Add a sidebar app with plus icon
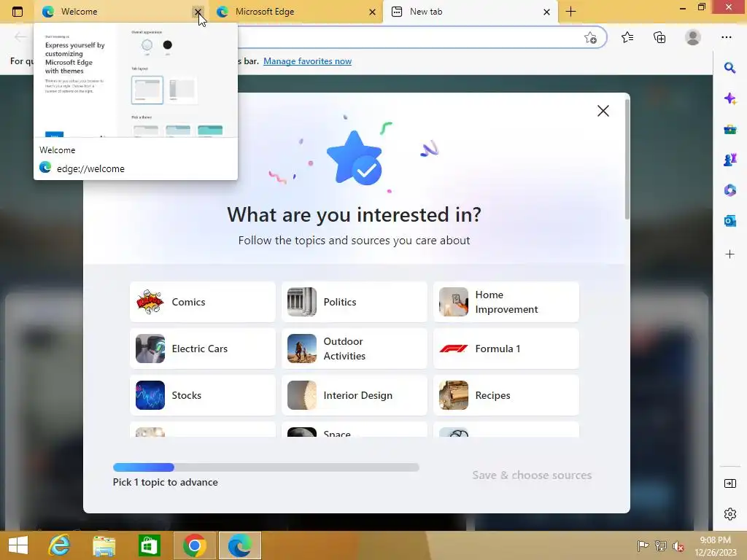 (729, 254)
